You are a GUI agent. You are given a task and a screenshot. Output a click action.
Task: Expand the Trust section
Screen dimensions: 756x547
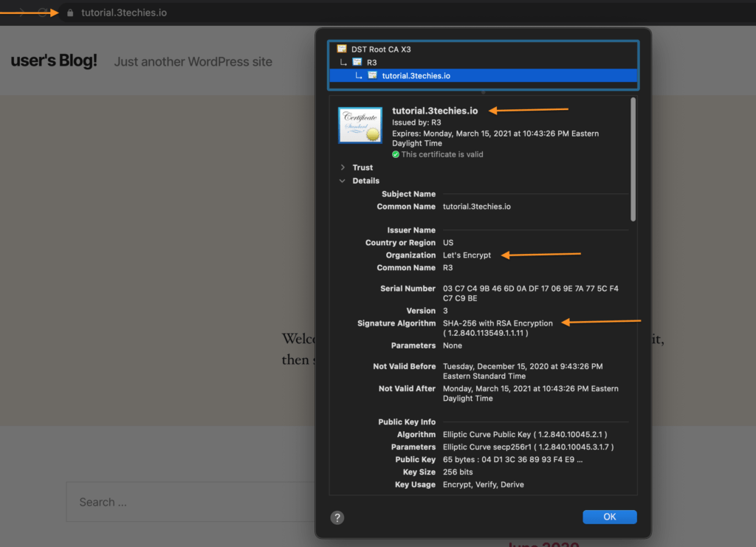pos(343,168)
